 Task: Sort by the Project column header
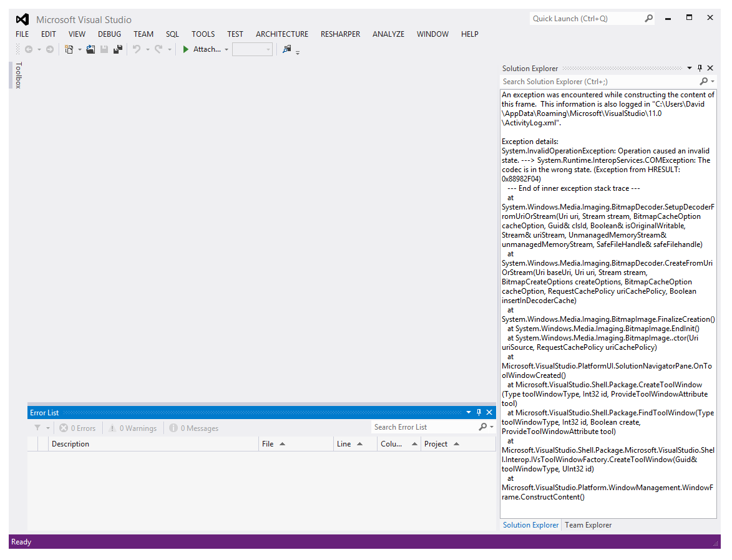458,444
